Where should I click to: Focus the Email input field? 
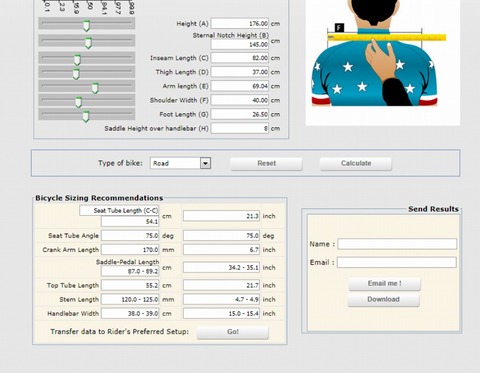click(x=397, y=262)
